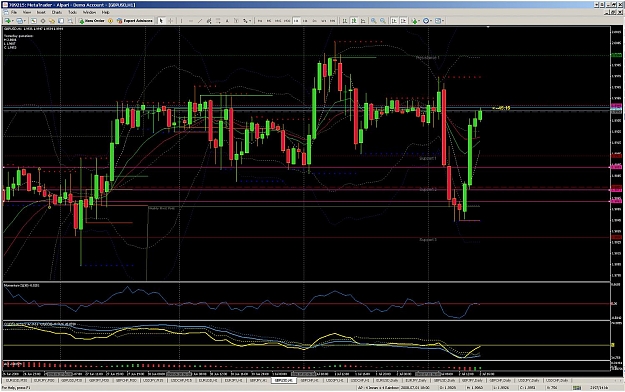
Task: Click the Support 3 label on chart
Action: pos(428,240)
